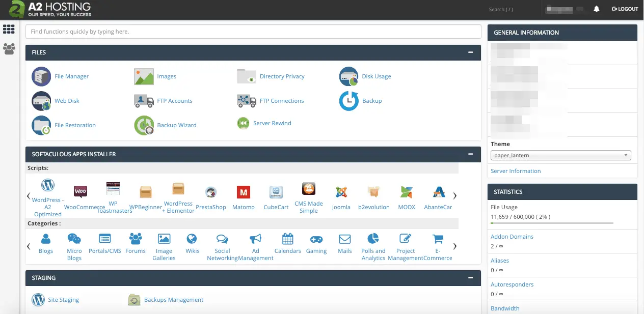
Task: Open the Web Disk icon
Action: (41, 101)
